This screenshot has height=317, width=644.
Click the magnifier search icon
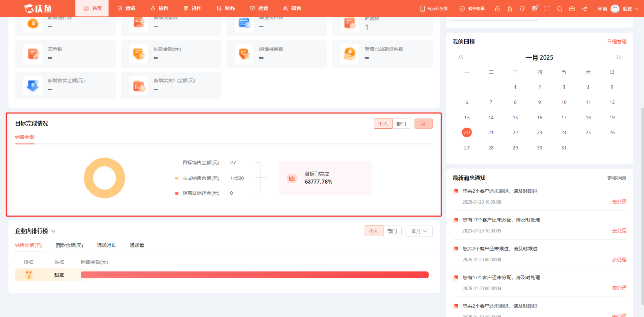pos(560,9)
